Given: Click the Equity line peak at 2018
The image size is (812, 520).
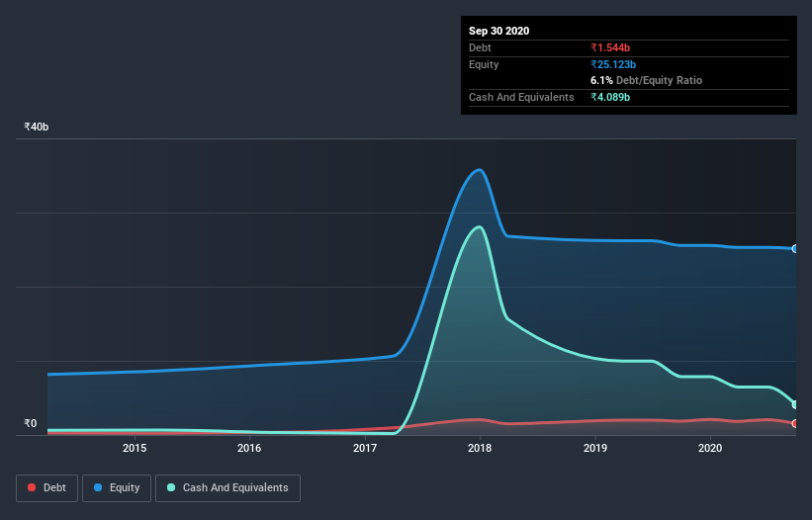Looking at the screenshot, I should click(x=480, y=170).
